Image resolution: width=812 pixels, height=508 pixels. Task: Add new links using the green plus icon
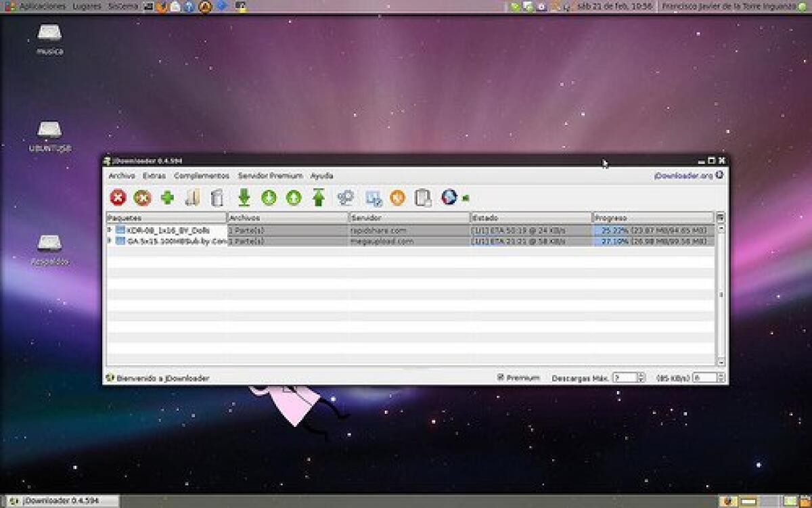pyautogui.click(x=166, y=197)
